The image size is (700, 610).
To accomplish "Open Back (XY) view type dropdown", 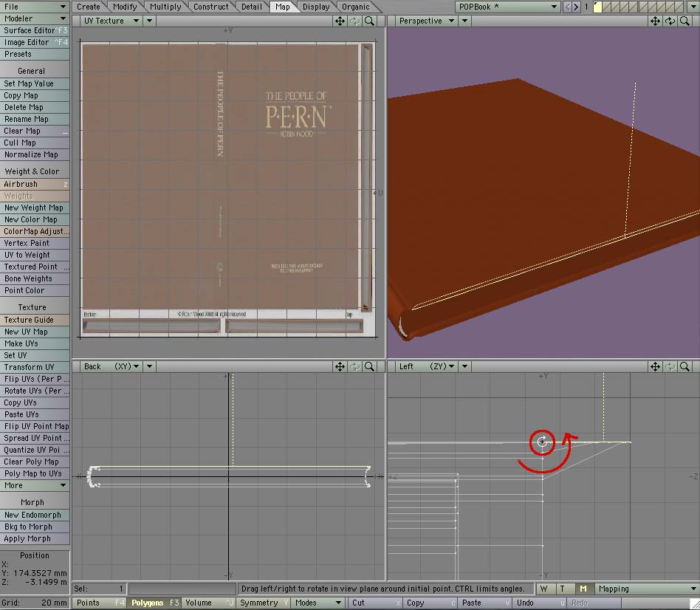I will 111,366.
